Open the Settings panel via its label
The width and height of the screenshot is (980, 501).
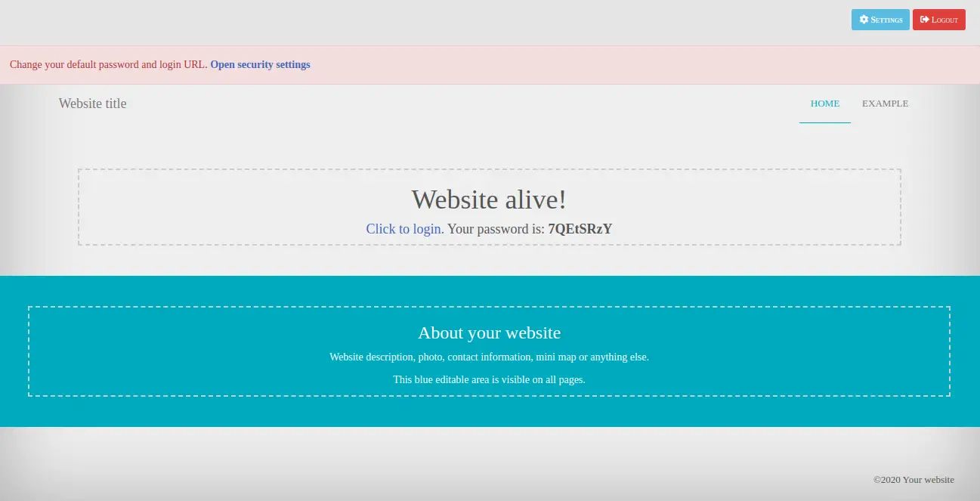(886, 20)
